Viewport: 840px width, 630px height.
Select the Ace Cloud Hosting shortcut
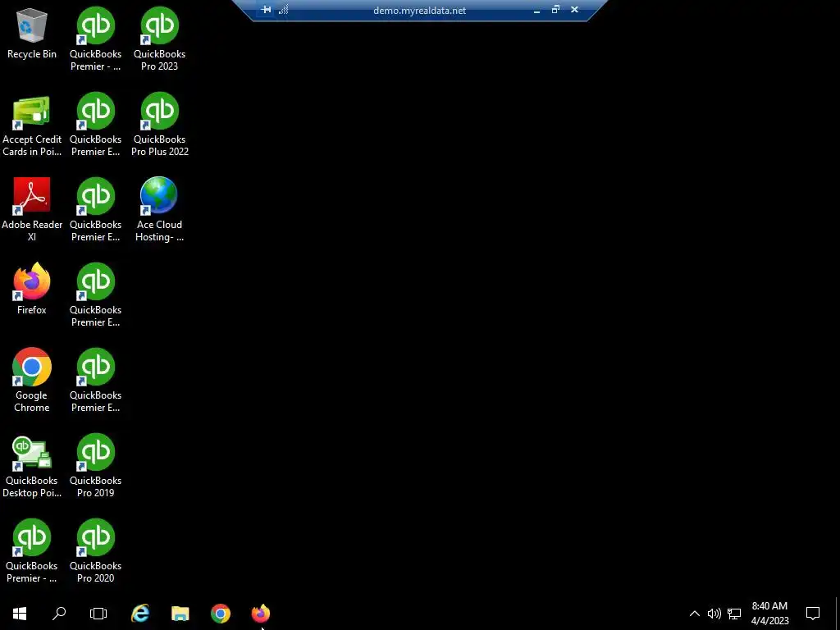[159, 209]
